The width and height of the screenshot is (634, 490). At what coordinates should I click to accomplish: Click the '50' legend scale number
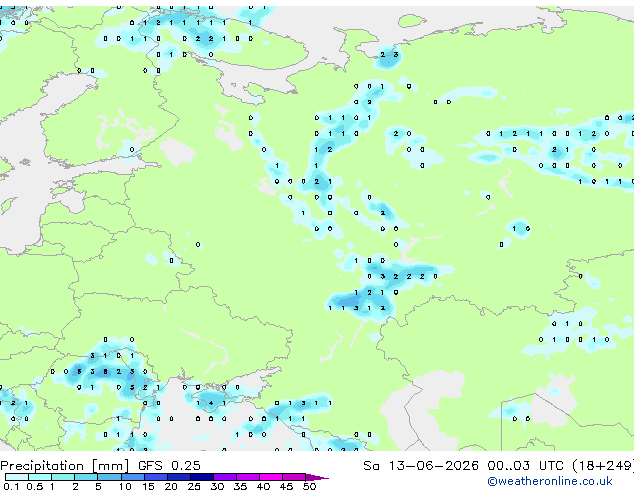point(309,486)
